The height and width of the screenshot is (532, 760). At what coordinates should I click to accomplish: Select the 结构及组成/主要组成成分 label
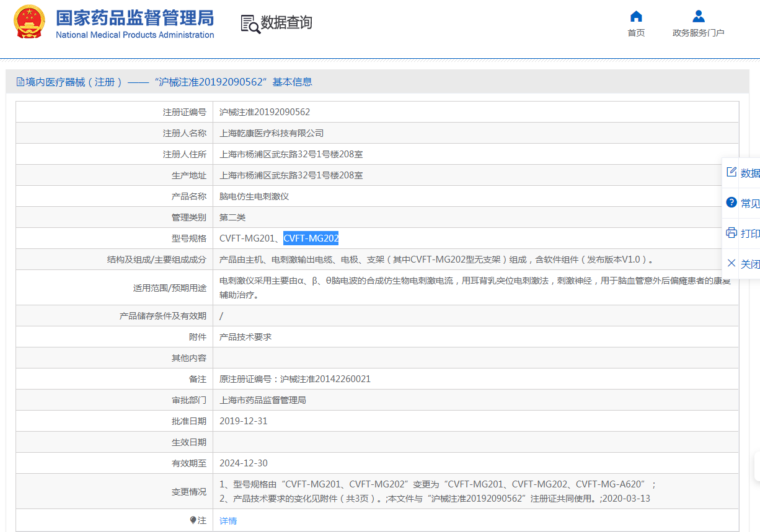click(x=156, y=259)
